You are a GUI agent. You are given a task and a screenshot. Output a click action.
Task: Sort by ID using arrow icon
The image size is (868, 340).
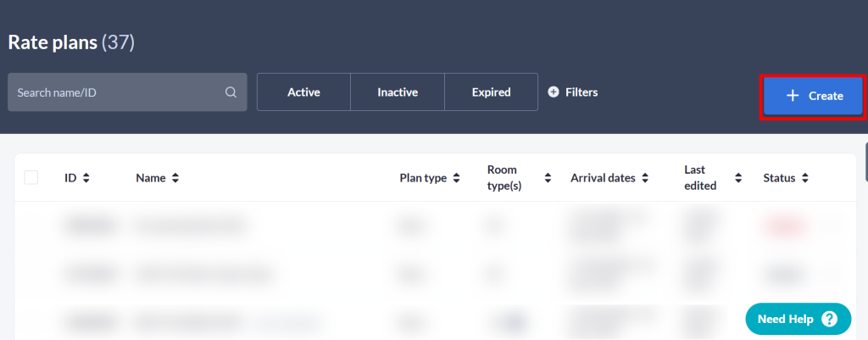[x=86, y=178]
